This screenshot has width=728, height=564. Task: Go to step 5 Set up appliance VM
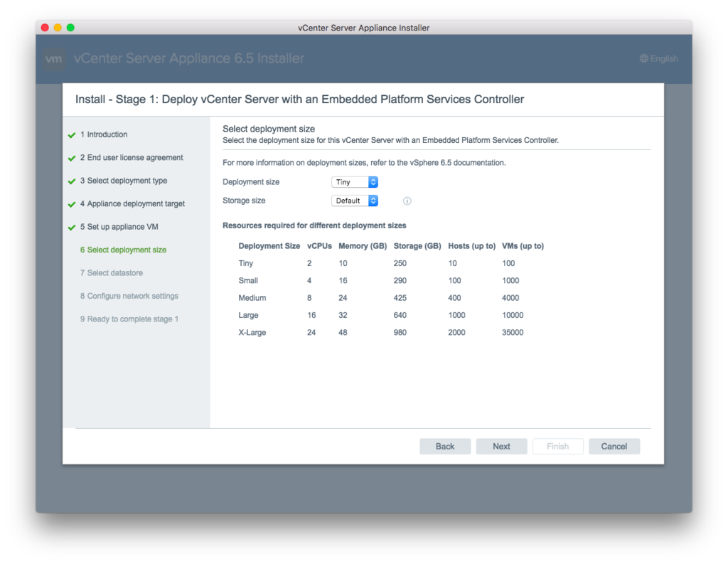point(119,227)
